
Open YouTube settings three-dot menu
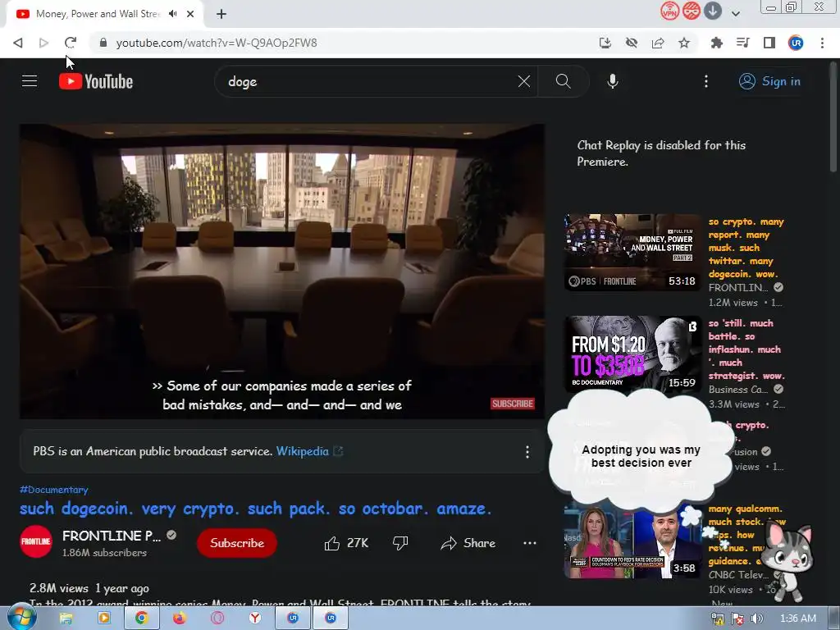(706, 81)
